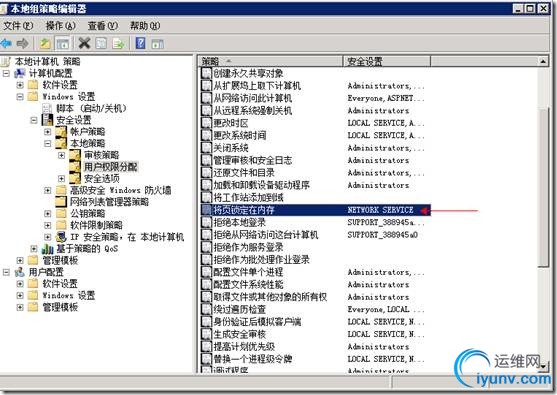Open the 查看(V) menu
This screenshot has height=395, width=557.
click(103, 26)
